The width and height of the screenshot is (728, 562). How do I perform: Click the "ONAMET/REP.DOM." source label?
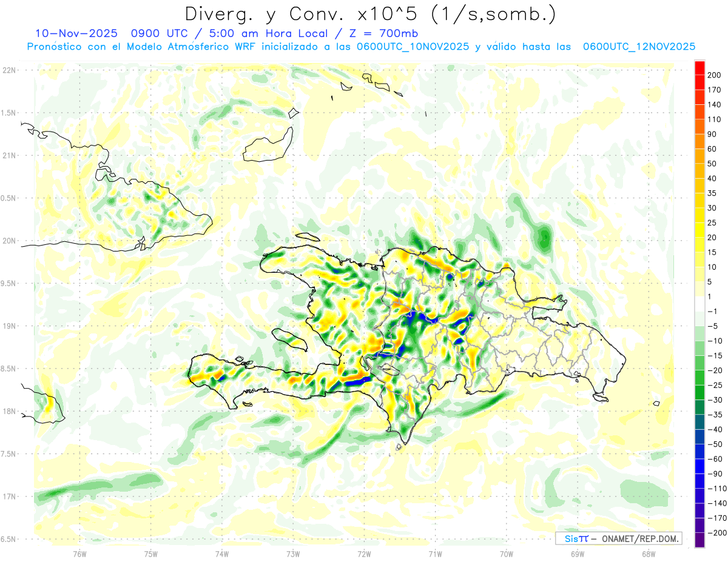pyautogui.click(x=639, y=538)
